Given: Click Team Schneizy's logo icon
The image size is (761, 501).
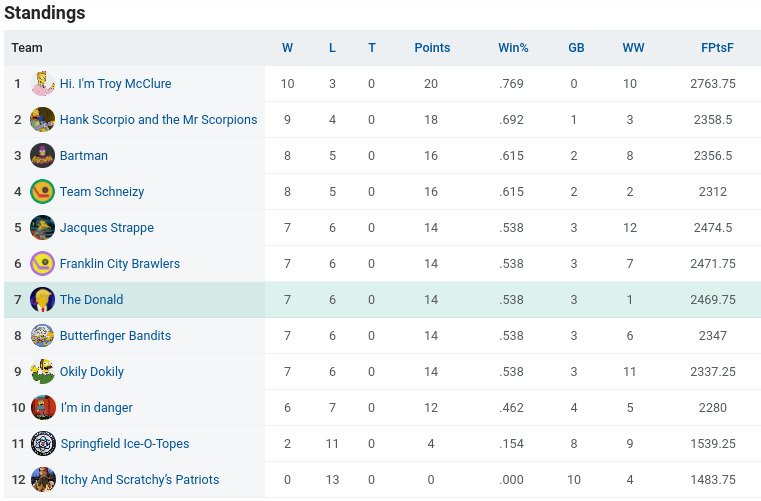Looking at the screenshot, I should (x=42, y=192).
